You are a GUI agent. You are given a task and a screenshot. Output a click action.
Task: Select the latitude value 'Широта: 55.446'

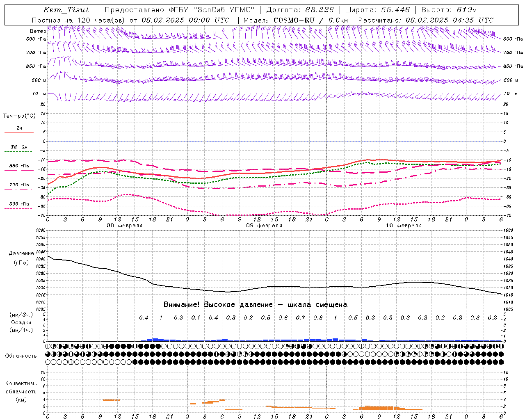378,10
